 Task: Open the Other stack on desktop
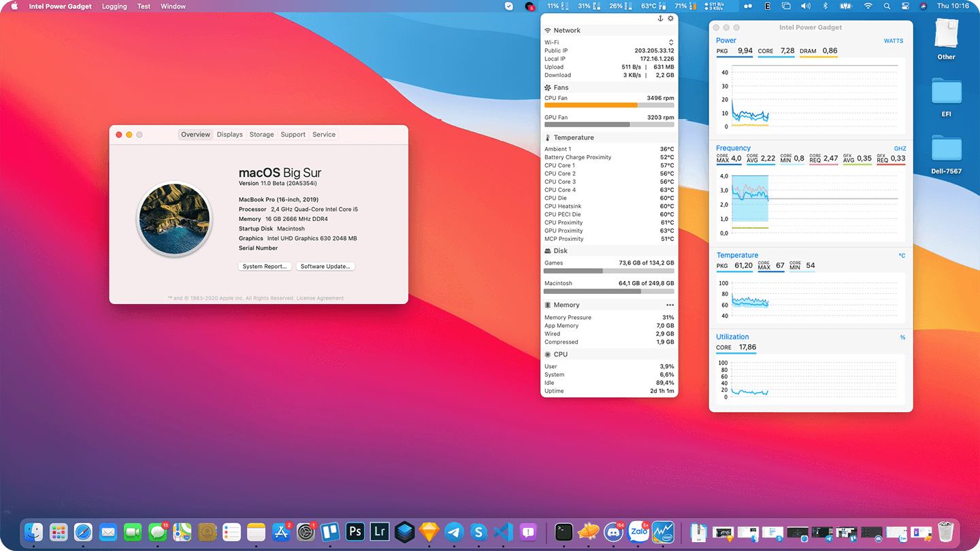946,39
